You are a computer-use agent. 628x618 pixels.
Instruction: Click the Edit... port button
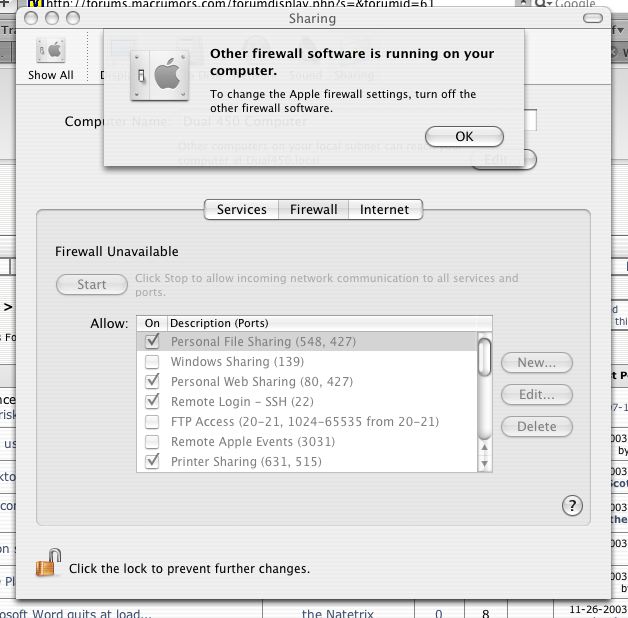[537, 395]
